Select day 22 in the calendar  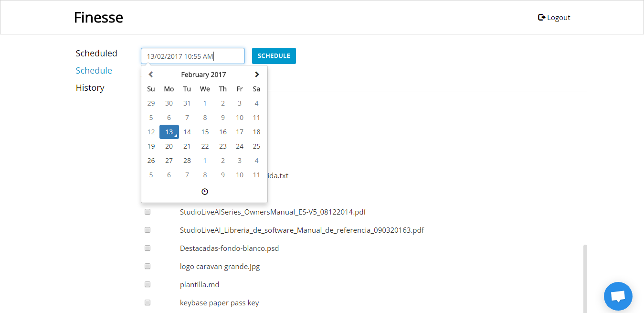tap(205, 146)
